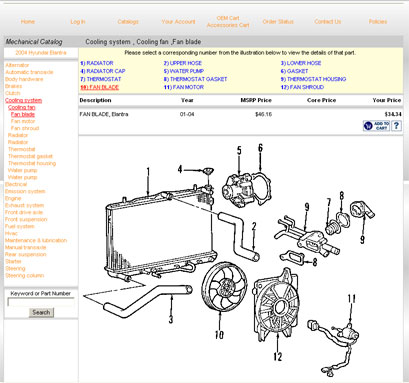This screenshot has height=383, width=409.
Task: Open the Catalogs menu item
Action: [x=128, y=22]
